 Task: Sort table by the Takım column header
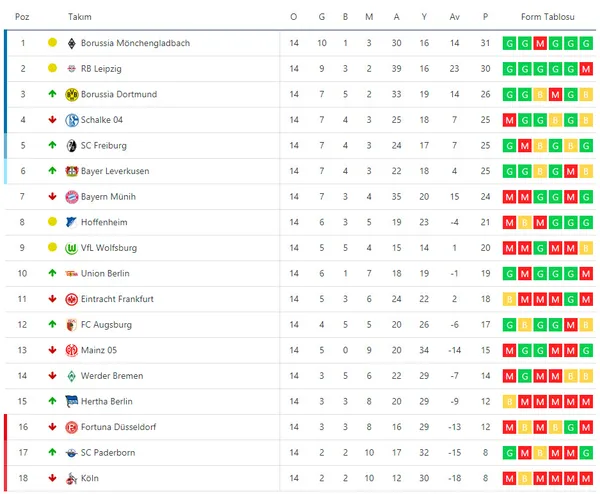tap(79, 17)
